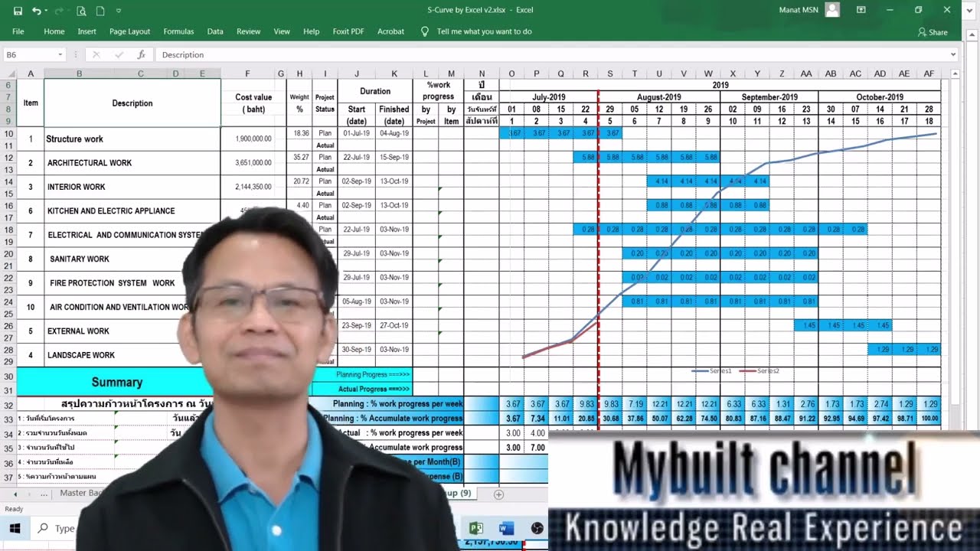The image size is (980, 551).
Task: Select the Data ribbon tab
Action: [215, 31]
